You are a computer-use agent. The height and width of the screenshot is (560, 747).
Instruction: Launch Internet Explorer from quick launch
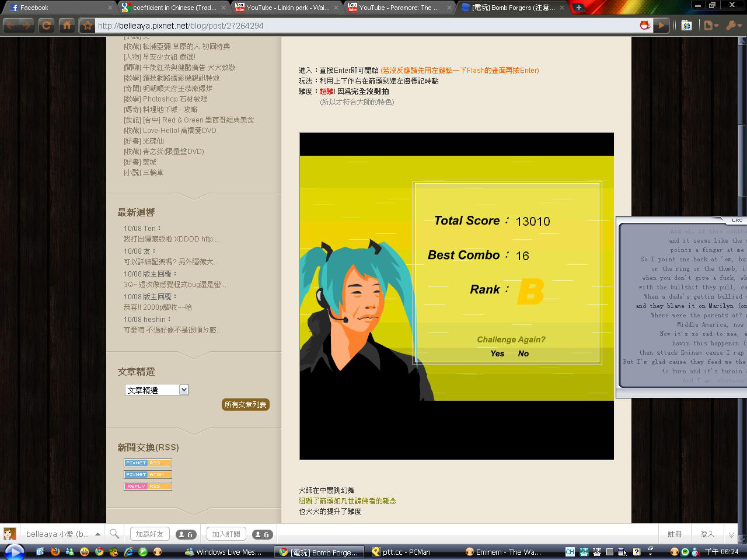(x=128, y=552)
